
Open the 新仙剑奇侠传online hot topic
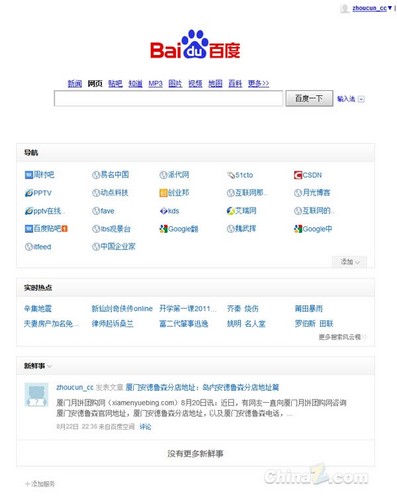click(x=122, y=309)
